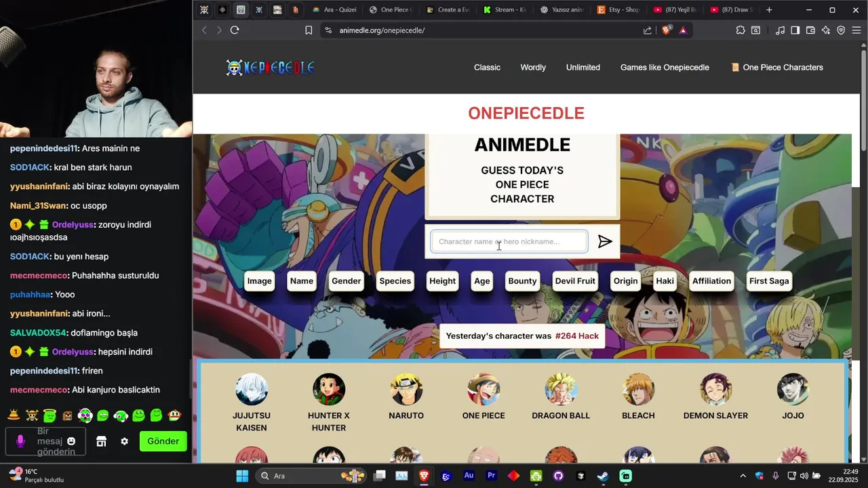
Task: Select the pirate skull emote in chat
Action: coord(31,415)
